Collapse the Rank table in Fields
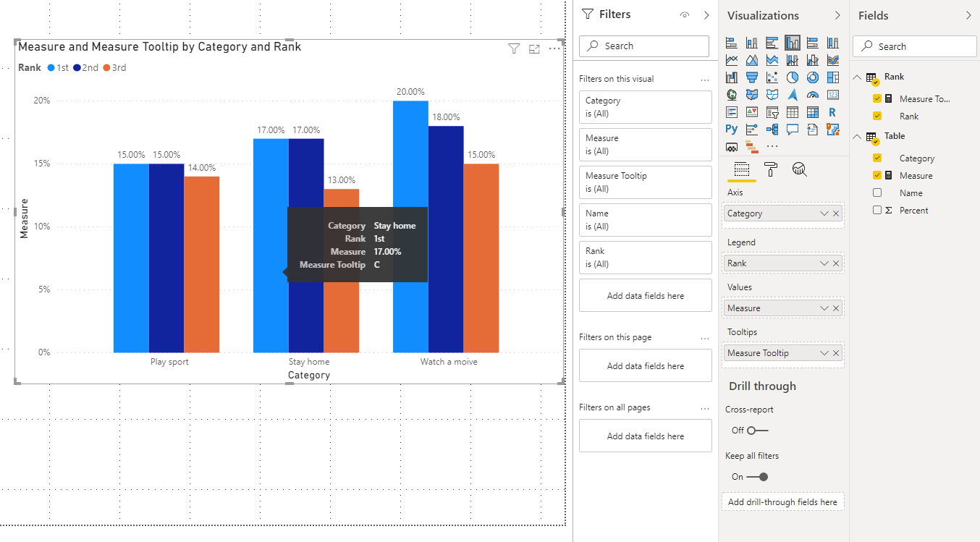The width and height of the screenshot is (980, 542). click(x=858, y=77)
